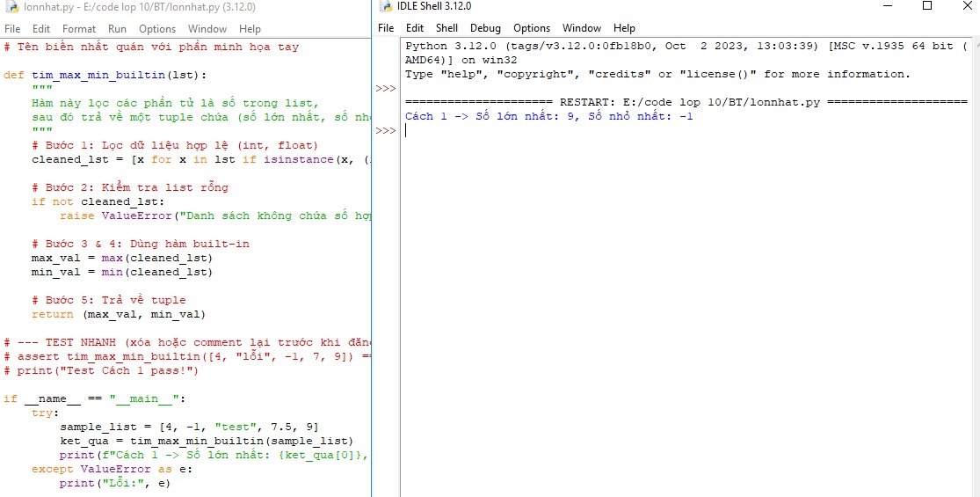Click Python icon in lonnhat.py title bar
The image size is (980, 497).
click(x=11, y=8)
